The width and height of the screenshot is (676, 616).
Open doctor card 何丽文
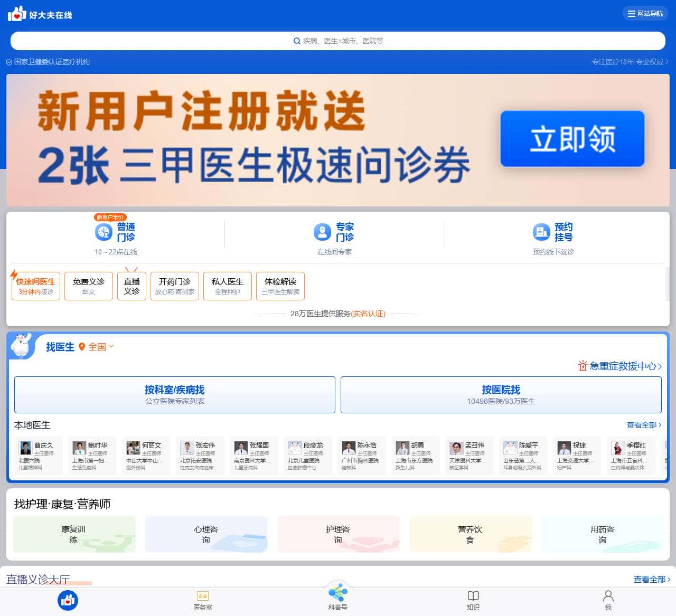click(146, 456)
